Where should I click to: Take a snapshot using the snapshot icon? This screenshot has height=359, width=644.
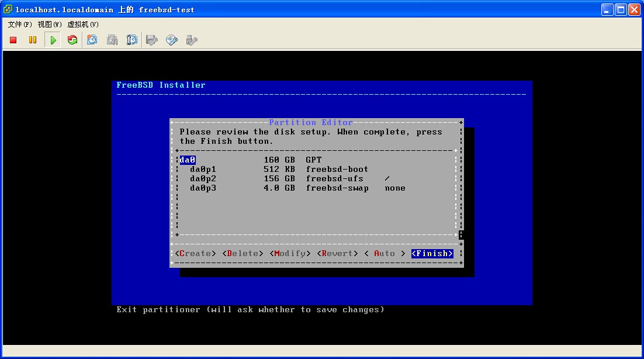coord(92,40)
